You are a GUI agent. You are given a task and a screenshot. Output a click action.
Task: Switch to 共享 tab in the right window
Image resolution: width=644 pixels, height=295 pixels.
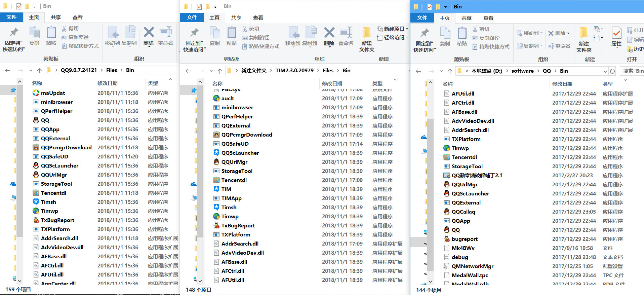coord(466,18)
